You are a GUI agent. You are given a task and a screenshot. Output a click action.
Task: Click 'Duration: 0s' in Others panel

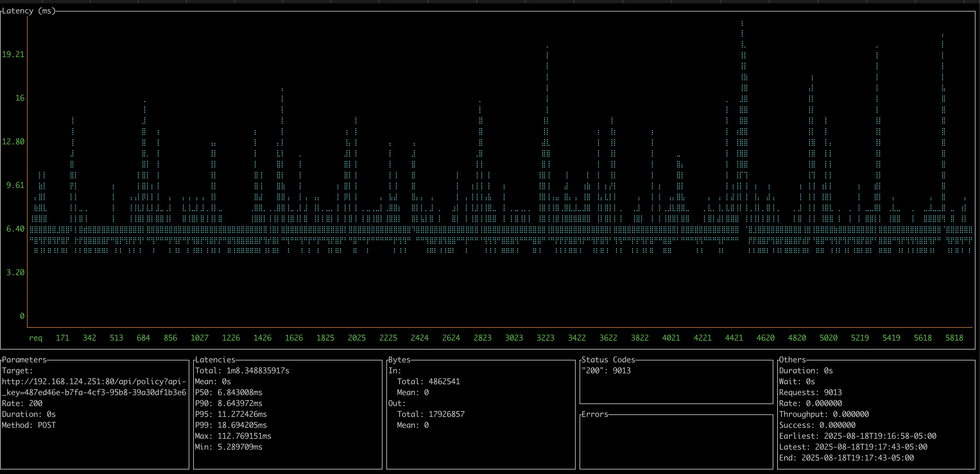point(806,371)
